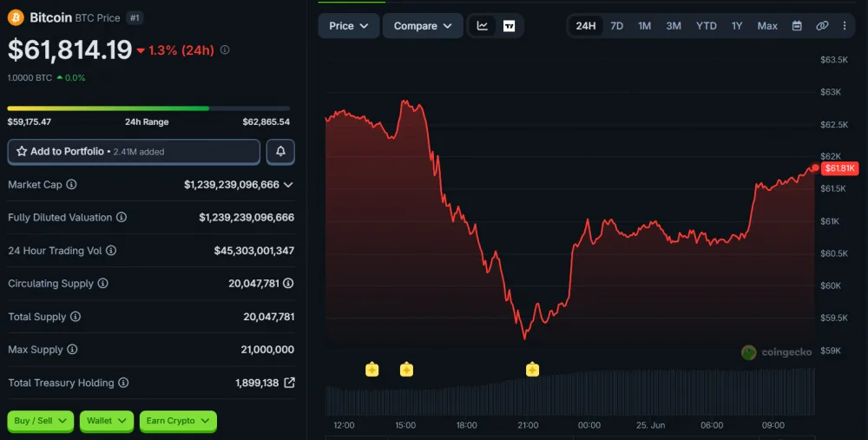Open the Compare dropdown

pyautogui.click(x=423, y=26)
